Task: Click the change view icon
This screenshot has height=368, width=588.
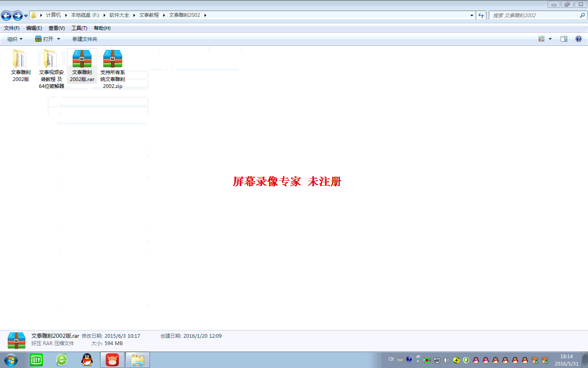Action: tap(541, 39)
